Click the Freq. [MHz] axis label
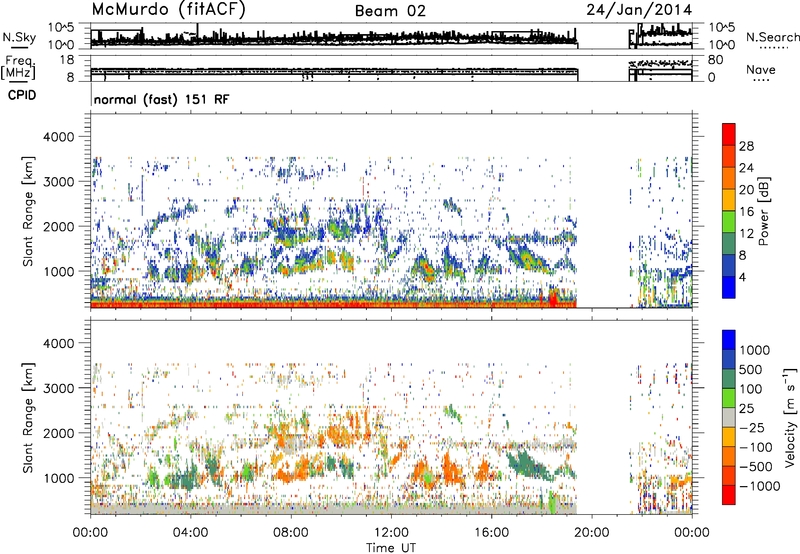 click(19, 68)
